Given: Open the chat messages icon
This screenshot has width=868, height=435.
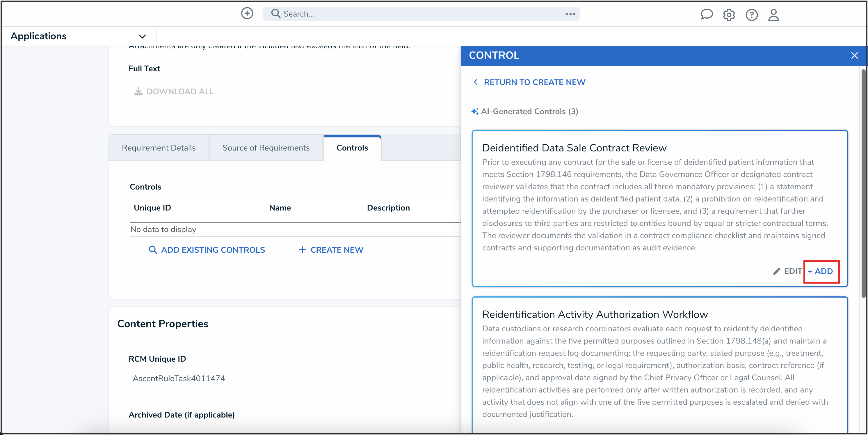Looking at the screenshot, I should [706, 15].
